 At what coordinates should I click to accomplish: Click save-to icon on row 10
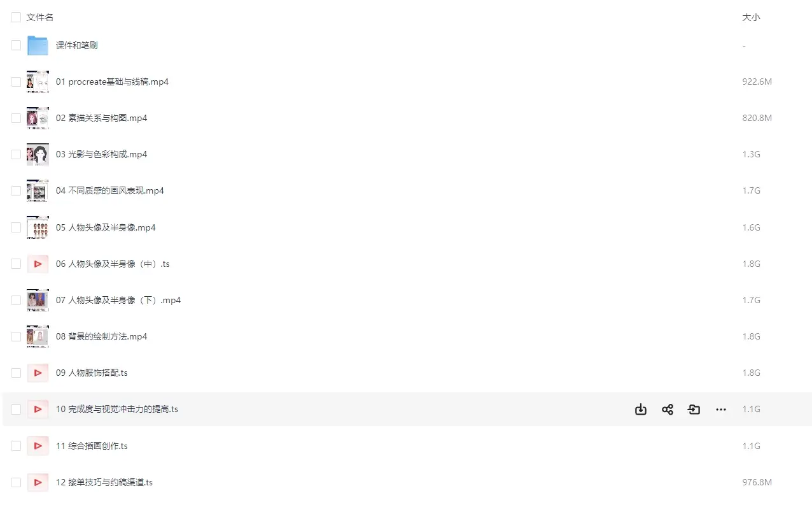[694, 410]
